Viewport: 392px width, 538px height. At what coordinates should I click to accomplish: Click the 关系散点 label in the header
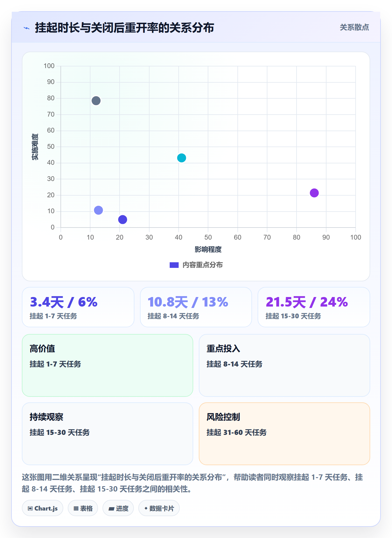[354, 27]
